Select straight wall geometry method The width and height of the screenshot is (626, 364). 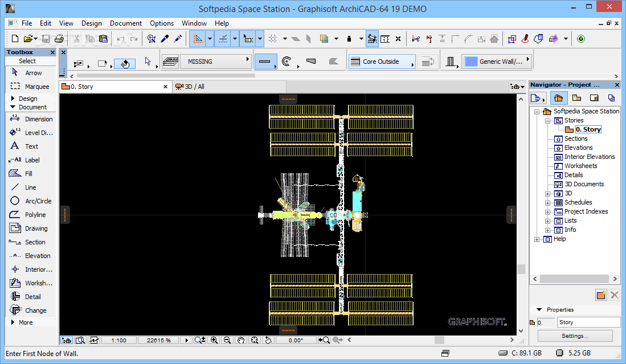click(x=265, y=62)
